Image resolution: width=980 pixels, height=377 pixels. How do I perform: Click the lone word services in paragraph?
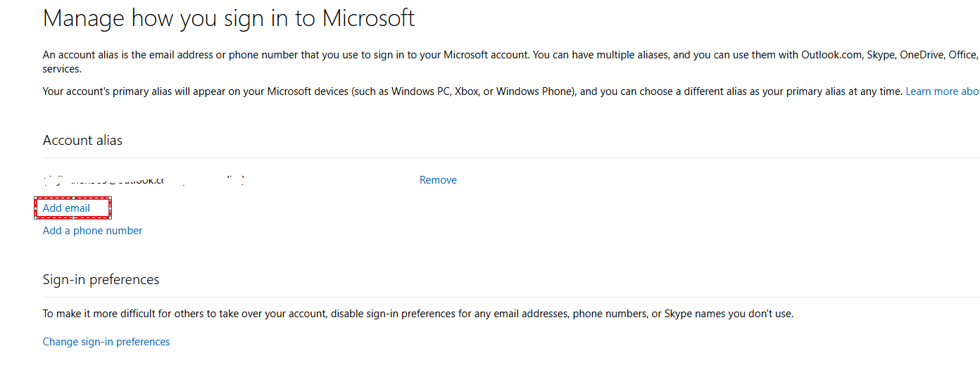click(62, 69)
